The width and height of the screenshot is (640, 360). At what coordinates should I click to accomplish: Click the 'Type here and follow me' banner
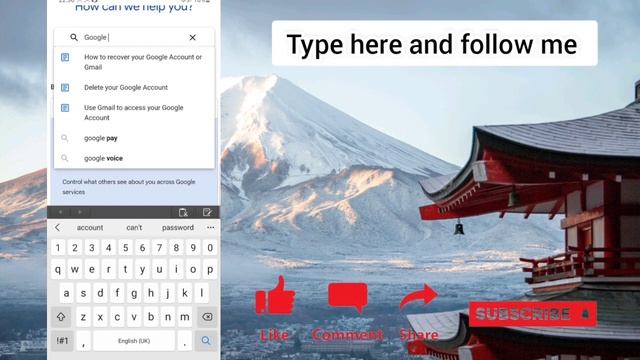click(x=435, y=43)
